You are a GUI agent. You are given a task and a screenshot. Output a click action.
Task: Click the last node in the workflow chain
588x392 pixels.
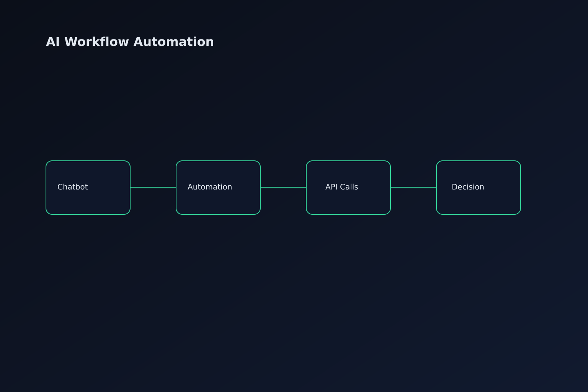[x=478, y=187]
